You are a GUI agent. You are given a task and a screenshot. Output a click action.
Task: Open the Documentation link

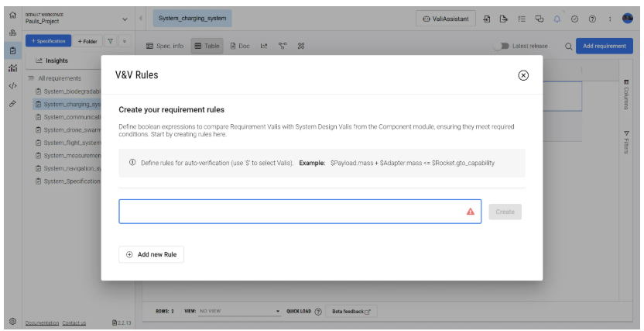(x=42, y=322)
